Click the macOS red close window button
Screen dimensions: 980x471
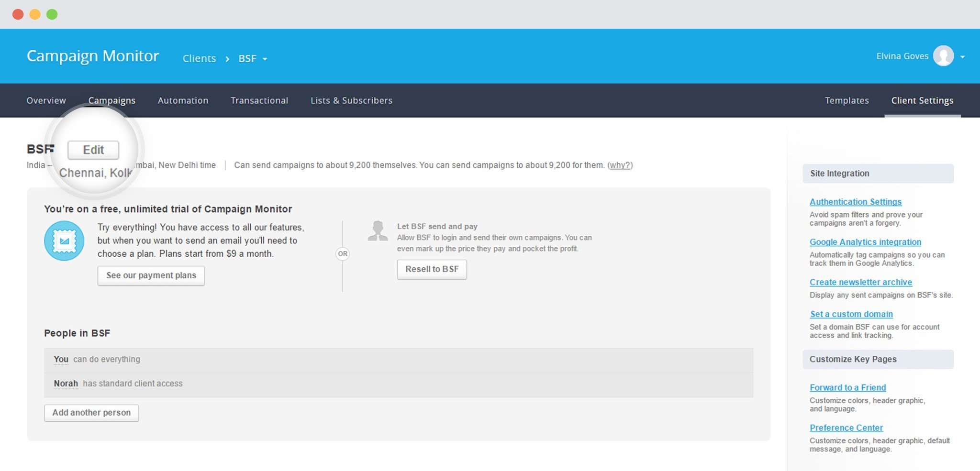(18, 14)
